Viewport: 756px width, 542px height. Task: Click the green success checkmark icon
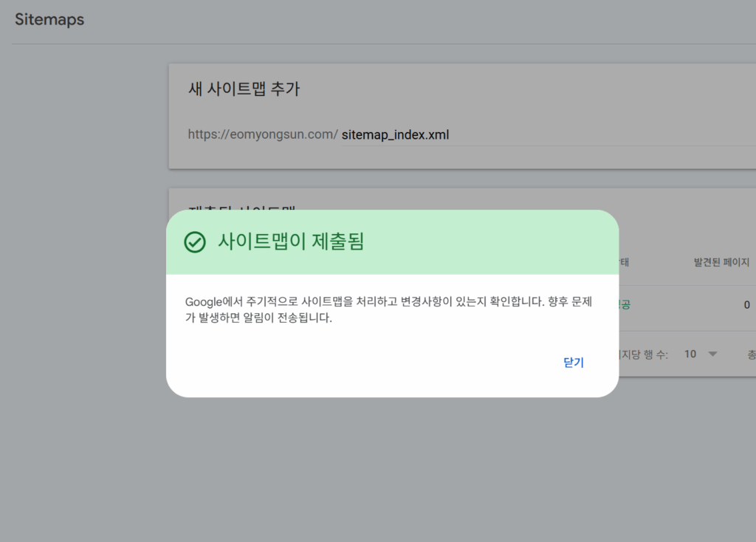[x=194, y=241]
